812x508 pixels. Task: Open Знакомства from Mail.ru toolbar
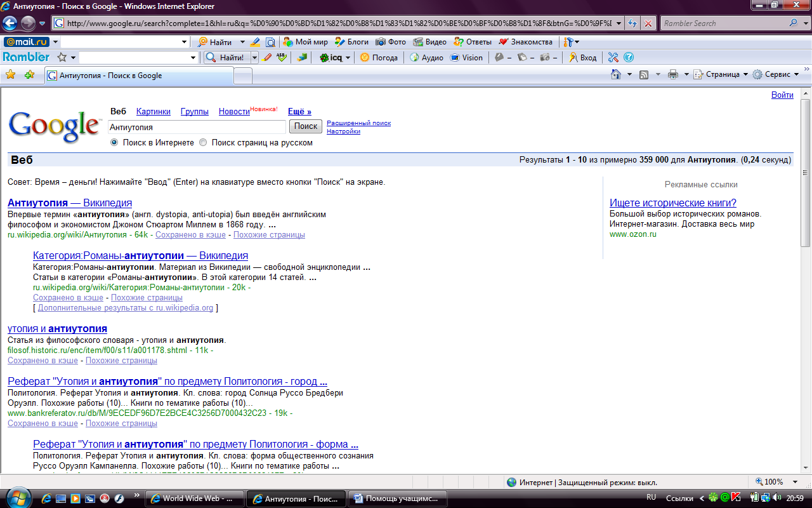(x=526, y=42)
